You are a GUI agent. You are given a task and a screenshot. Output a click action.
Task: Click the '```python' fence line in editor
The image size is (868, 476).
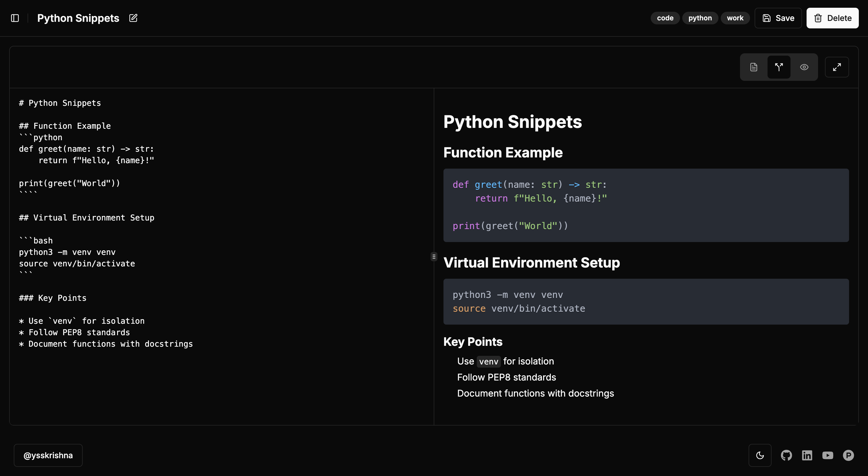click(40, 137)
